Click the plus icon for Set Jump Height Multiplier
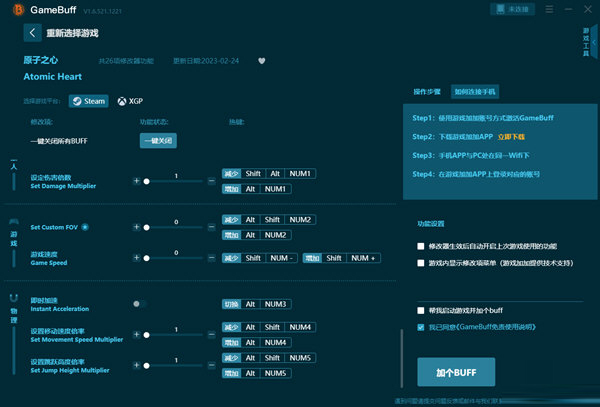600x407 pixels. (x=136, y=366)
